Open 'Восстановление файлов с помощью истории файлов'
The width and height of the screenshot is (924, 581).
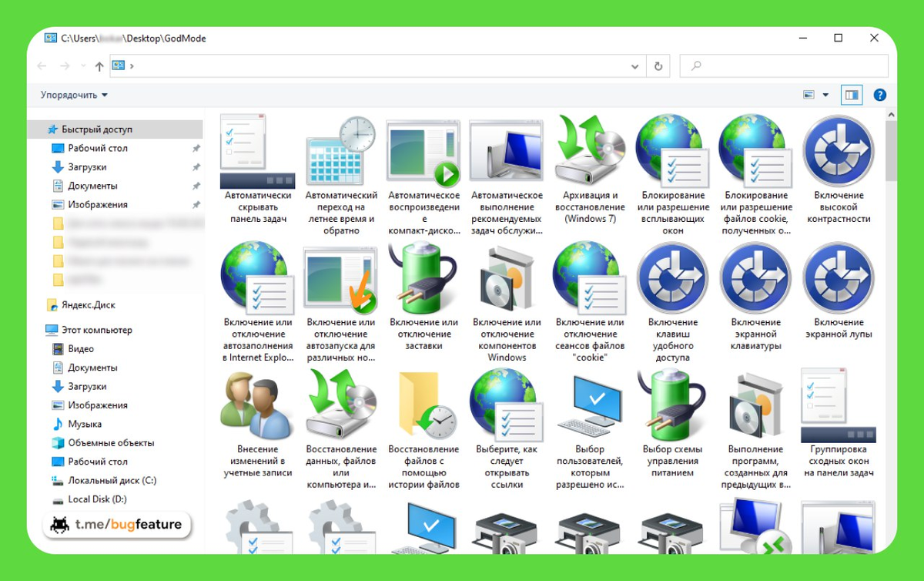point(423,429)
